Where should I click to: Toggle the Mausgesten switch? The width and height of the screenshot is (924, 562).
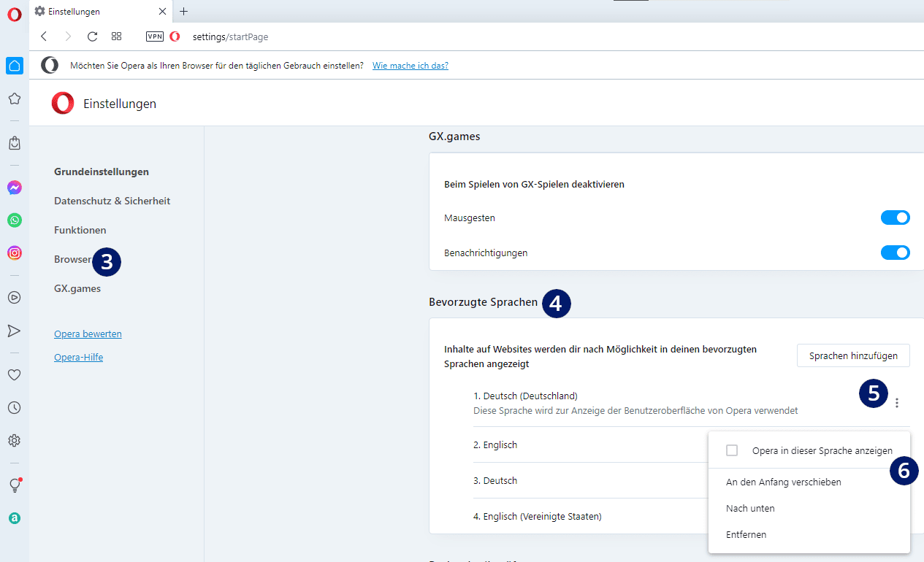[896, 218]
